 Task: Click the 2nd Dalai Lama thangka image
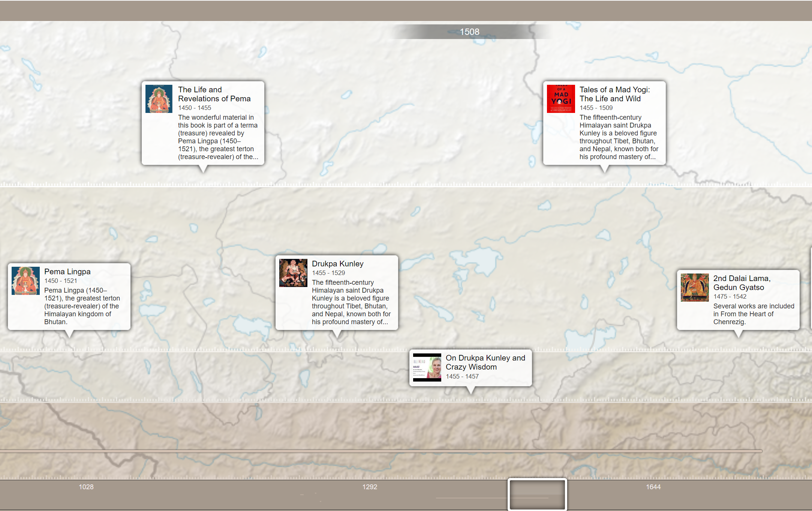click(x=695, y=287)
